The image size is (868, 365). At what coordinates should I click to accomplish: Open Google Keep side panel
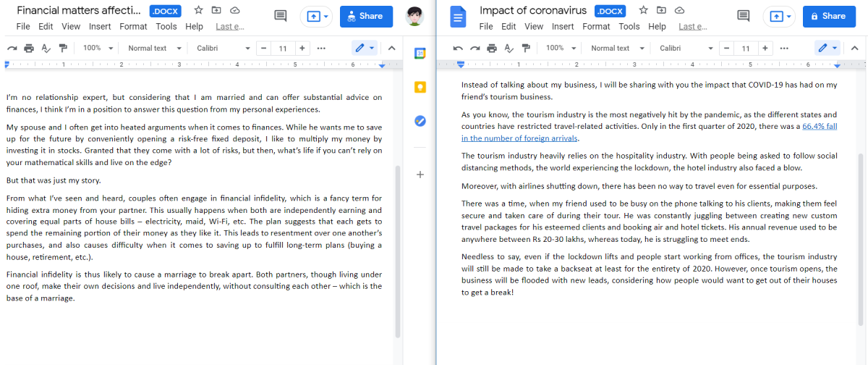420,87
